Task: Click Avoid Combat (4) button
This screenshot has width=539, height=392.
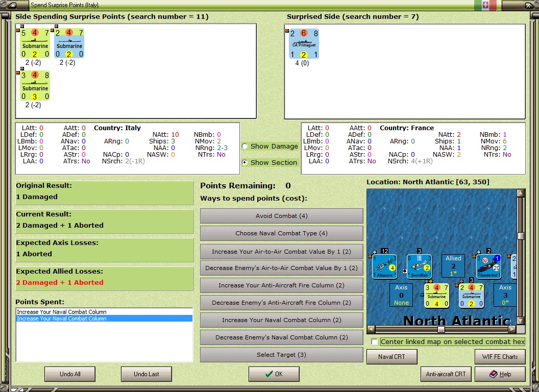Action: coord(282,216)
